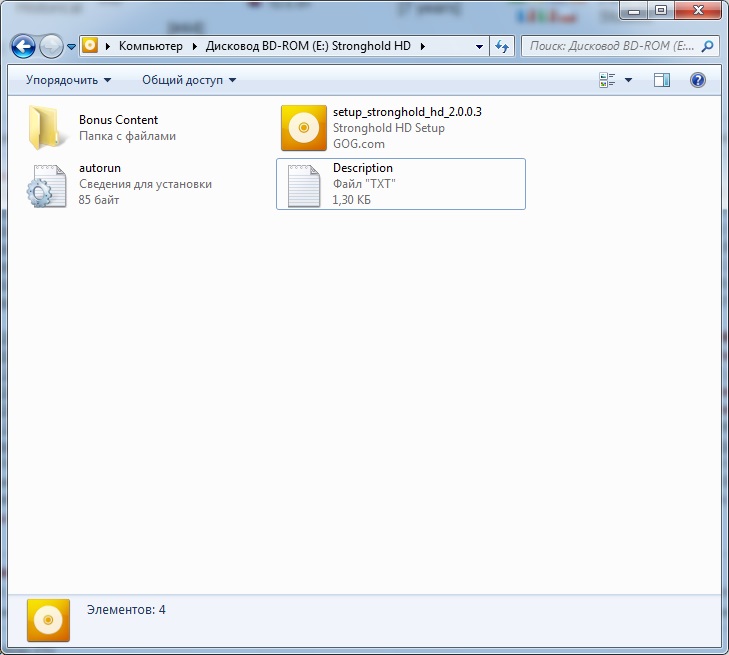Open the address bar history dropdown
Image resolution: width=729 pixels, height=655 pixels.
coord(479,46)
